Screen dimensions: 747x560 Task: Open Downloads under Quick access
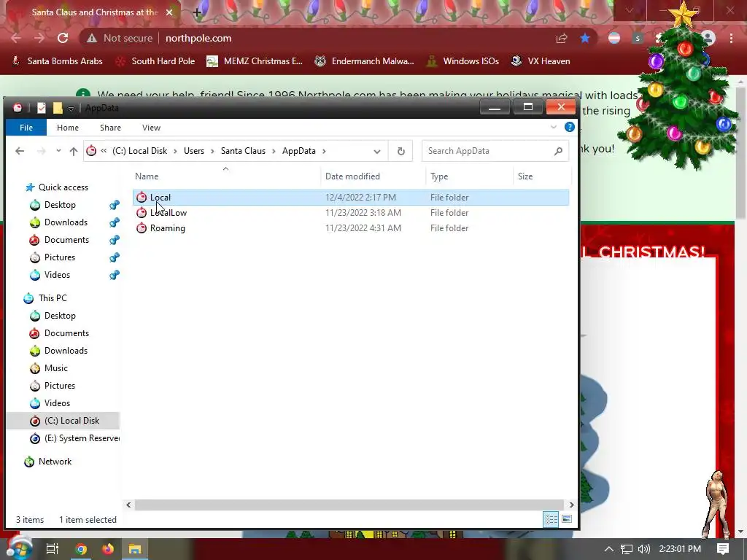66,222
